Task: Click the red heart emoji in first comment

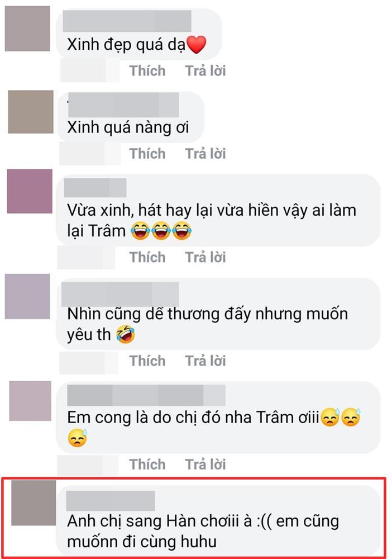Action: pyautogui.click(x=197, y=45)
